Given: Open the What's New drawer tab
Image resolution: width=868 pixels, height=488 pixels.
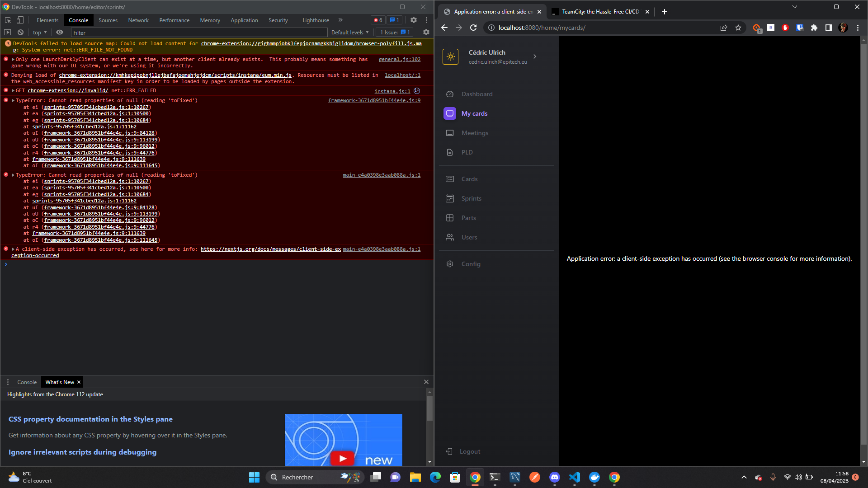Looking at the screenshot, I should (x=60, y=382).
